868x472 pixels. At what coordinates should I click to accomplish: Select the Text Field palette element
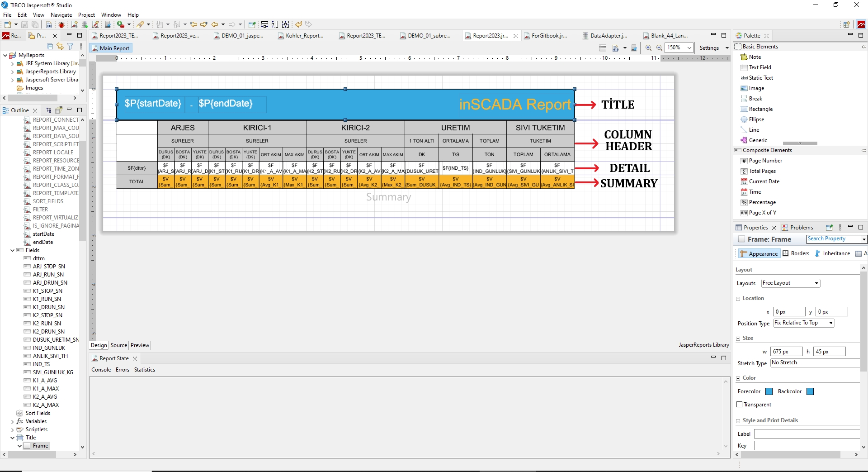[759, 67]
